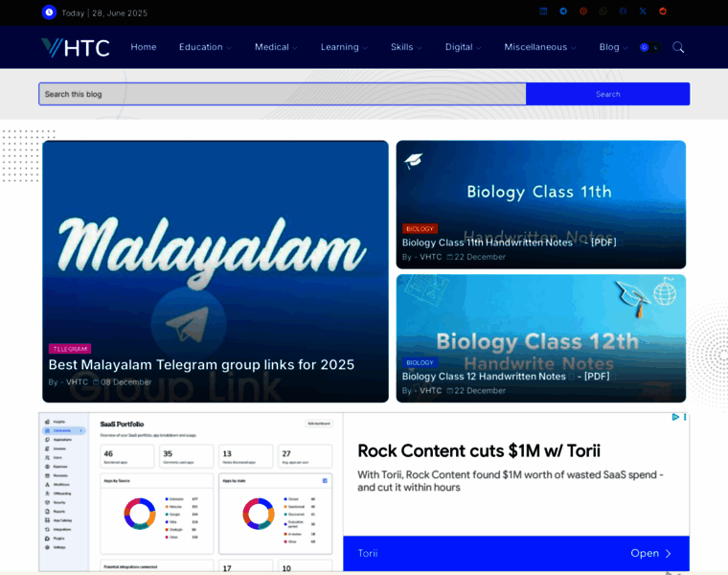Click the BIOLOGY tag on Class 12 card
The image size is (728, 575).
(420, 362)
